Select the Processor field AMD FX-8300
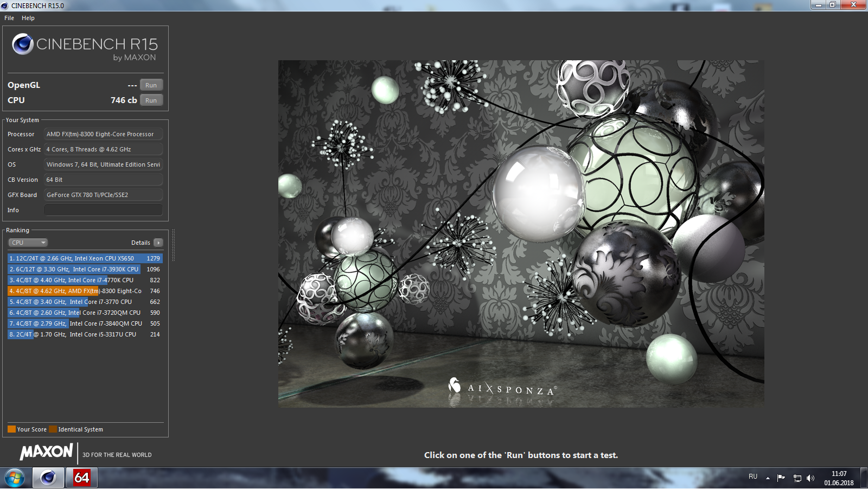 (103, 134)
